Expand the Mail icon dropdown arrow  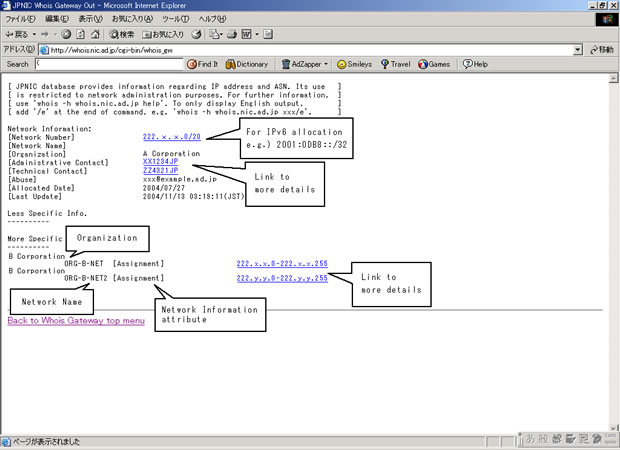point(221,34)
